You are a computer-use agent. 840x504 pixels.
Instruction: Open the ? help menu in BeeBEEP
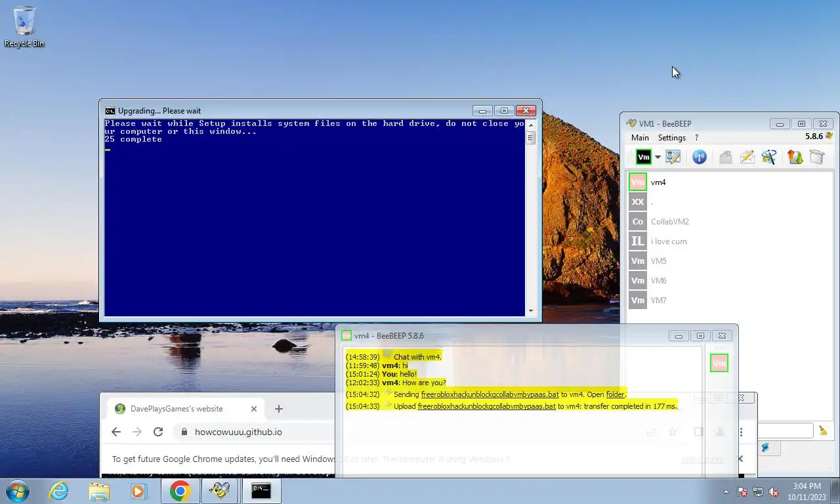coord(696,138)
